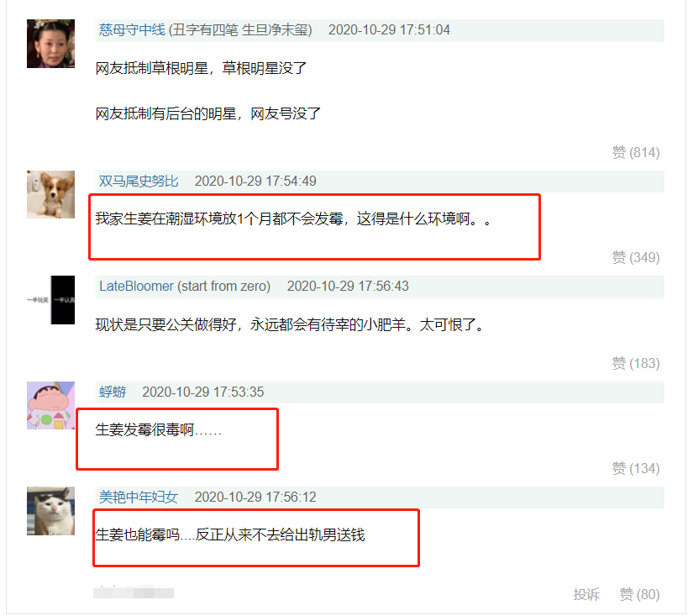The height and width of the screenshot is (616, 688).
Task: Click the username 蜉蝣
Action: [x=113, y=392]
